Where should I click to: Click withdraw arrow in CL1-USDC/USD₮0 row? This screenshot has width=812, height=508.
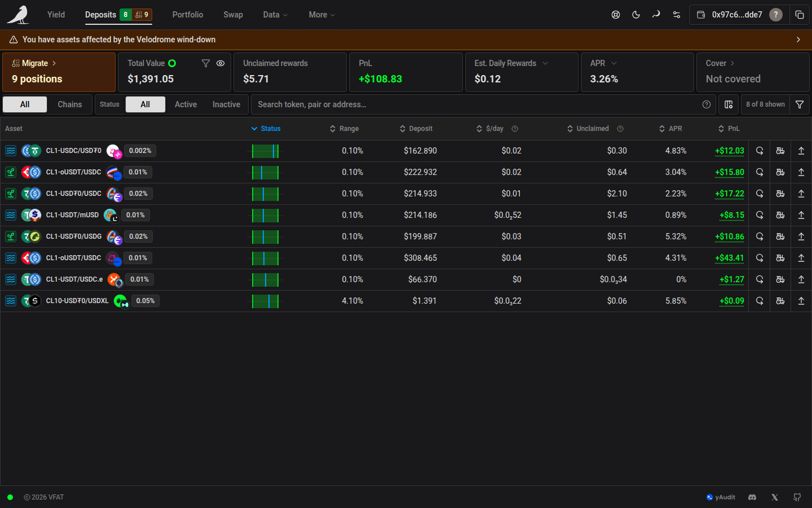[x=801, y=151]
